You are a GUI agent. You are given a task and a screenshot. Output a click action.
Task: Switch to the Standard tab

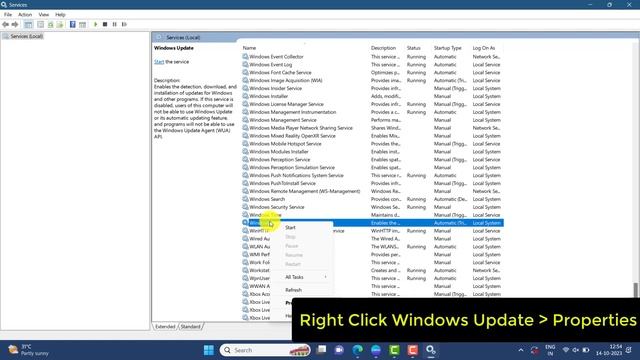tap(191, 327)
